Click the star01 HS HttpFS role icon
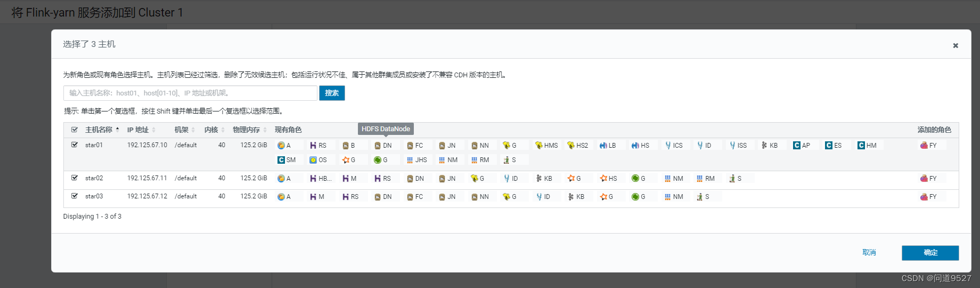The height and width of the screenshot is (288, 980). (x=635, y=145)
